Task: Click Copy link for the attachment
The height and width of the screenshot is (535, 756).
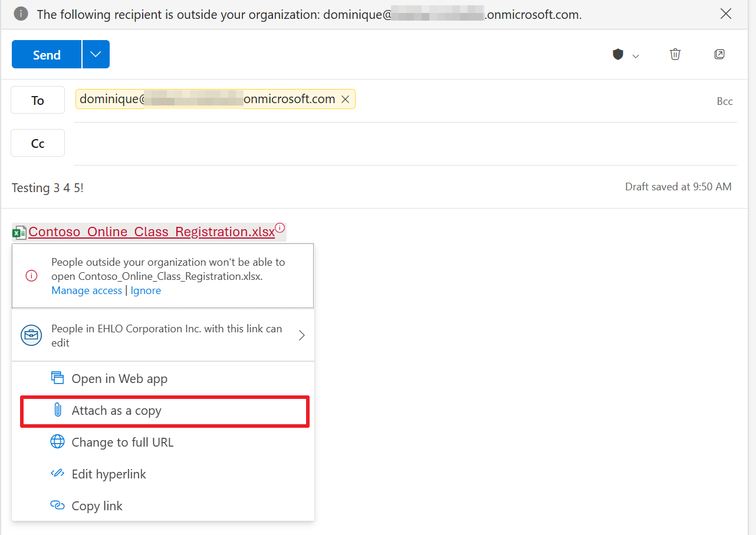Action: click(x=96, y=506)
